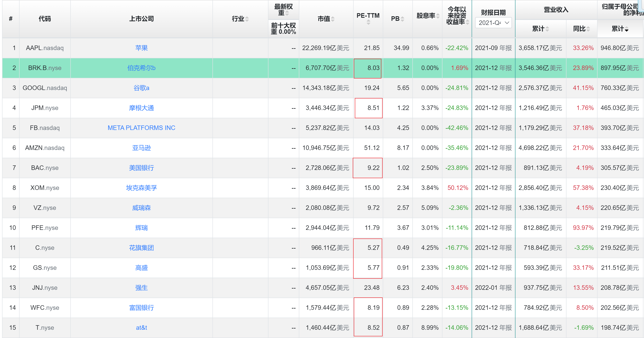This screenshot has height=338, width=644.
Task: Click the 上市公司 column header
Action: [x=141, y=19]
